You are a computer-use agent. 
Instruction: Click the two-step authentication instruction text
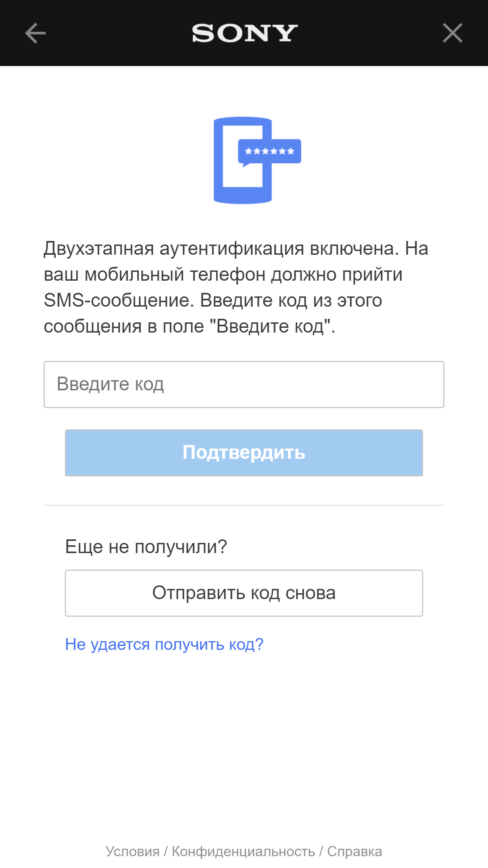[x=236, y=287]
